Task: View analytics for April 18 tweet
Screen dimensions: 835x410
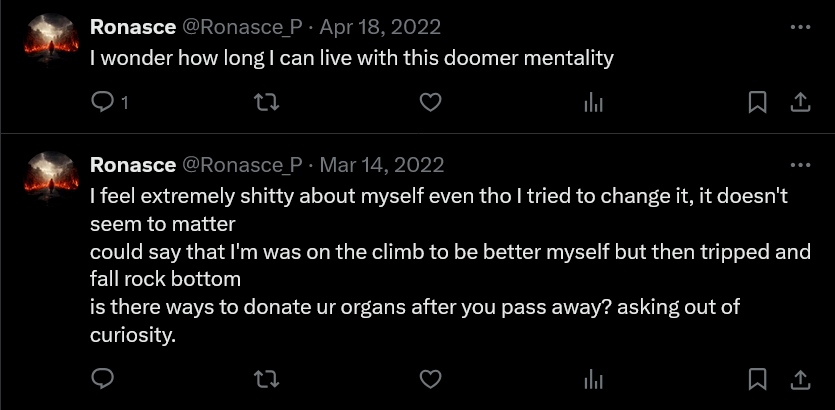Action: (593, 102)
